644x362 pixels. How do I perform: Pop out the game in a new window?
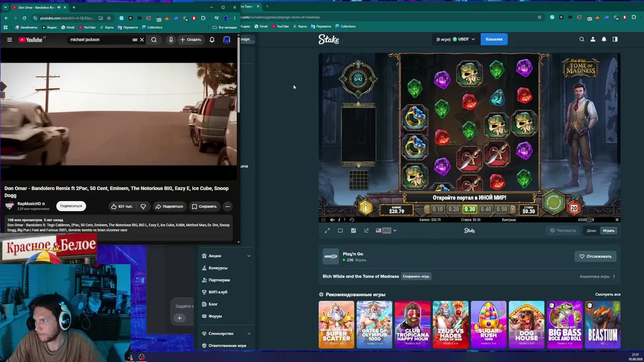click(x=366, y=231)
